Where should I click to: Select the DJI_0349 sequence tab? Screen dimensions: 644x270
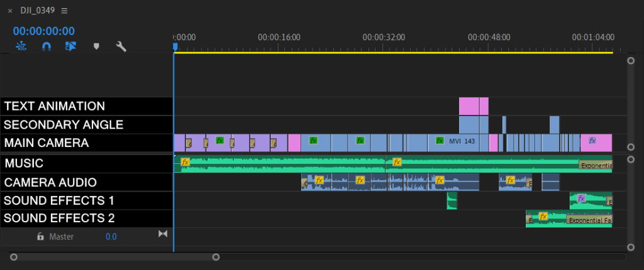36,11
